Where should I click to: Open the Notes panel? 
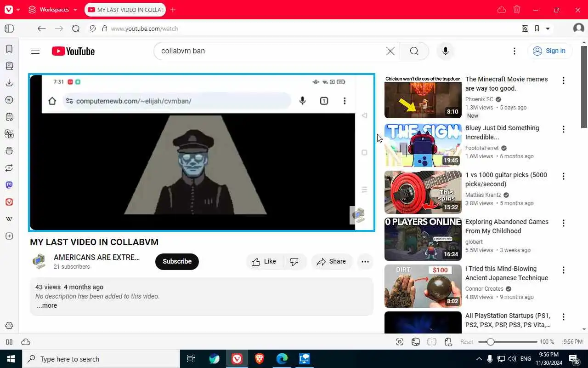click(x=9, y=117)
